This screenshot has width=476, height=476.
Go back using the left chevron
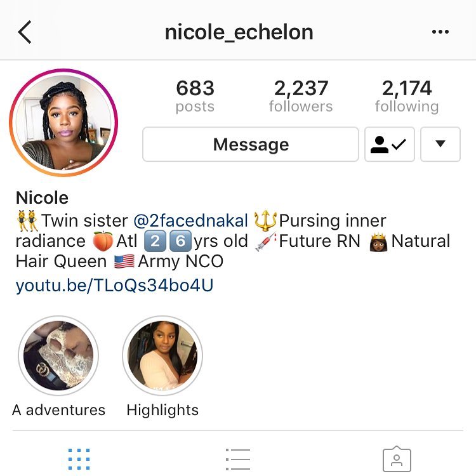[25, 32]
